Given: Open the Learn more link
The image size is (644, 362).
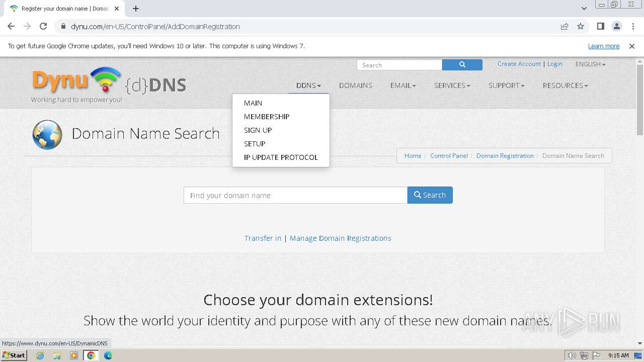Looking at the screenshot, I should point(604,46).
